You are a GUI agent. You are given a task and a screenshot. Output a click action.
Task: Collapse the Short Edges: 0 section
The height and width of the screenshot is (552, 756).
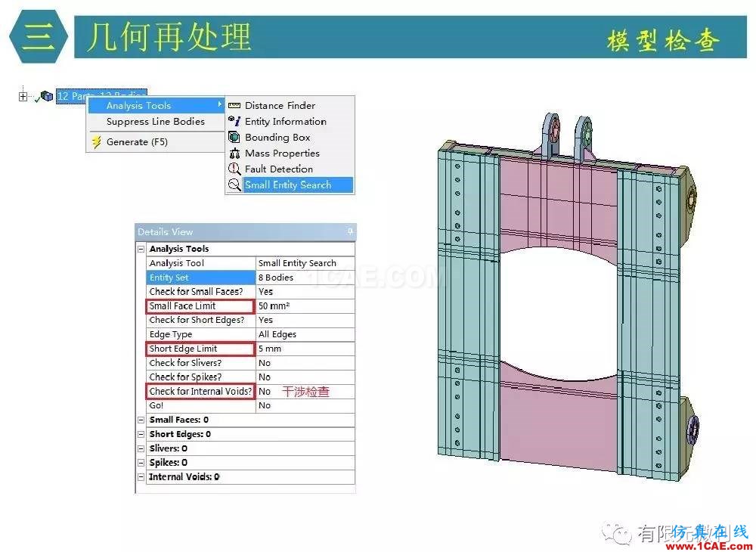point(141,434)
